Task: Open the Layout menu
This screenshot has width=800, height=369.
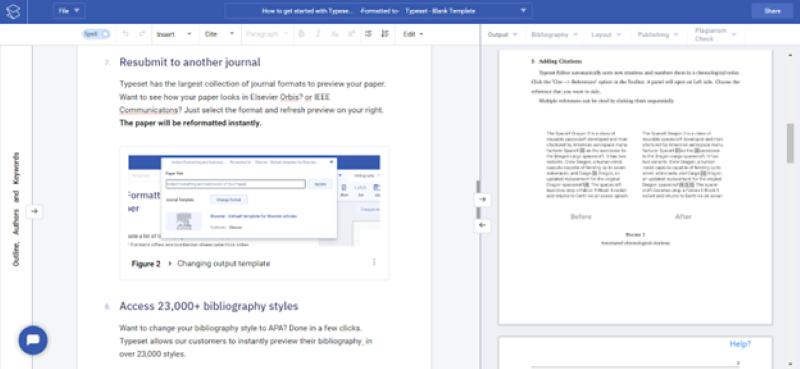Action: (606, 35)
